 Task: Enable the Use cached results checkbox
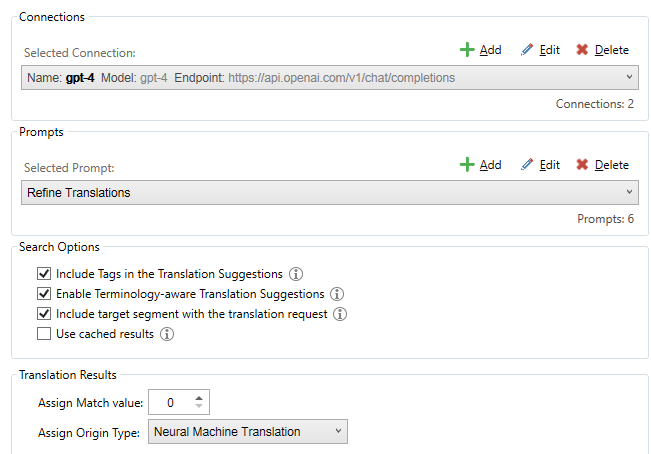point(44,334)
